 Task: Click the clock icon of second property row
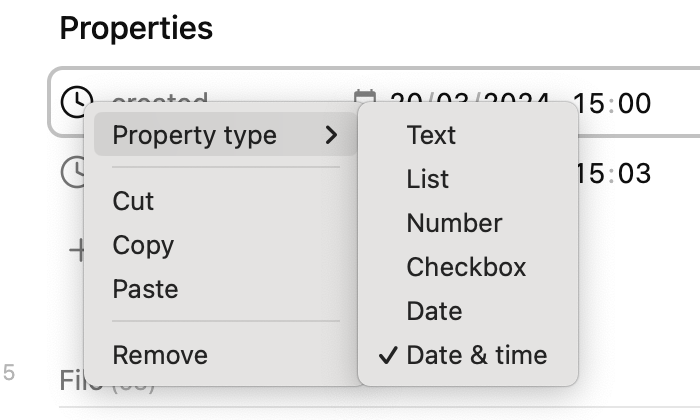coord(72,172)
